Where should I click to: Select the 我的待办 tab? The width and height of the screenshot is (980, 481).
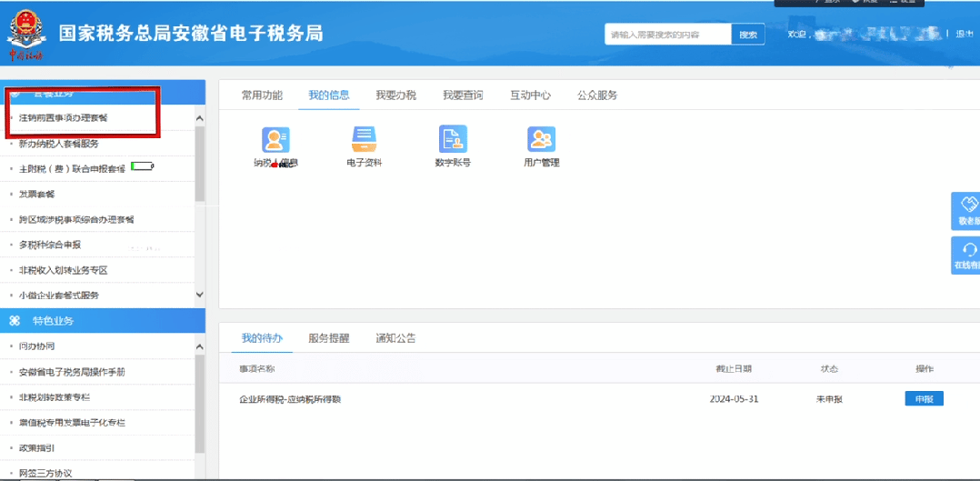point(262,338)
